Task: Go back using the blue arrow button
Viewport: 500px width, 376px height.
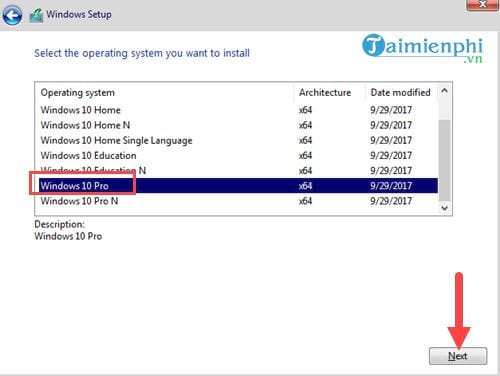Action: [12, 15]
